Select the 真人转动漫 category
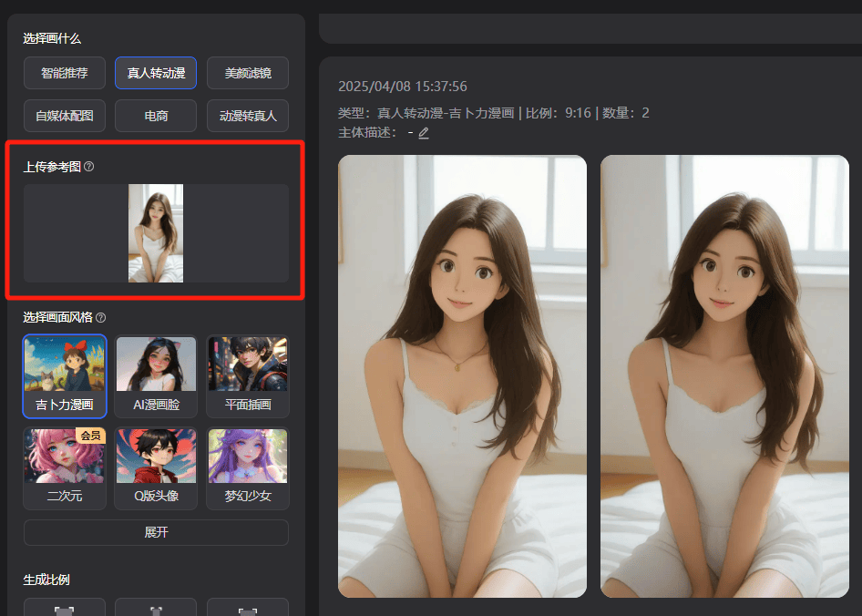Screen dimensions: 862x616 [x=156, y=73]
